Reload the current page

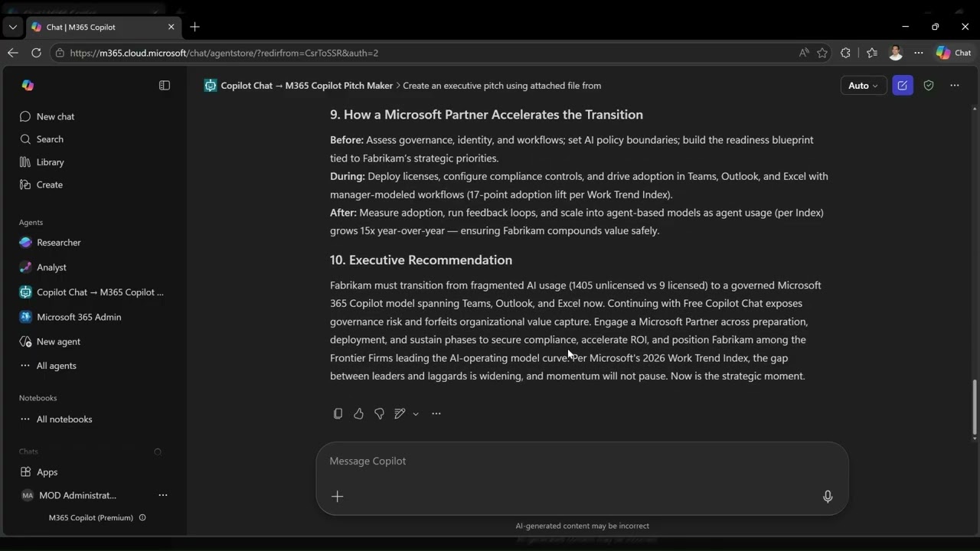(x=36, y=53)
